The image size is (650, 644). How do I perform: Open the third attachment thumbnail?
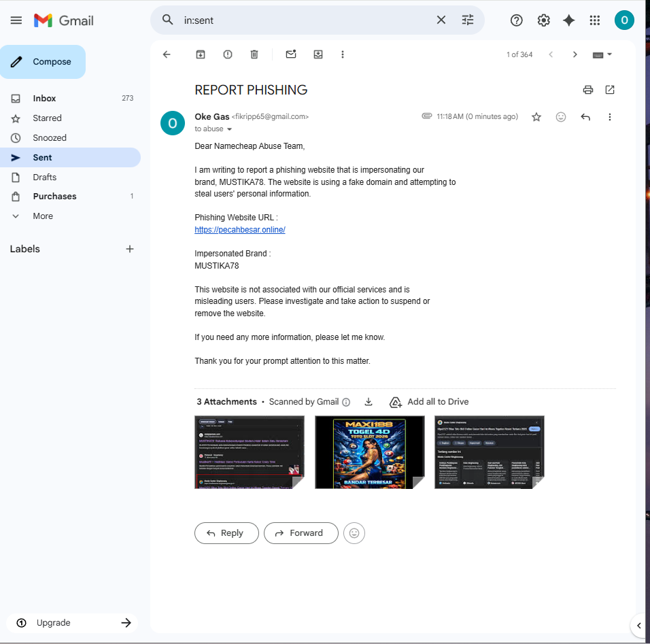tap(489, 452)
